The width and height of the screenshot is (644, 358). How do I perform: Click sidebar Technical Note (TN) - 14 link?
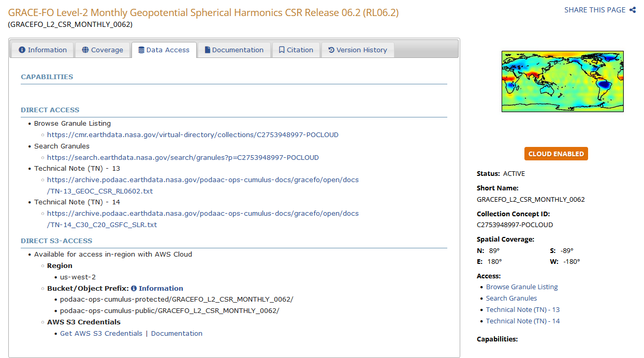point(523,321)
